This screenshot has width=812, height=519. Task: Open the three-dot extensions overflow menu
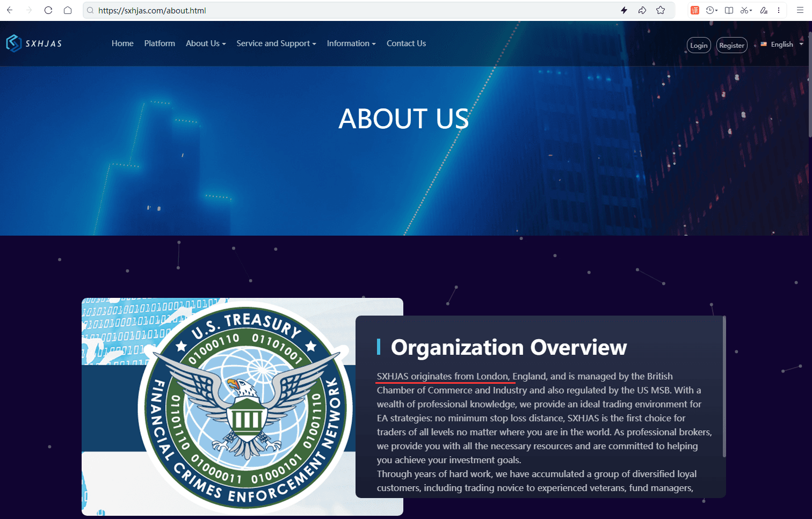point(779,10)
